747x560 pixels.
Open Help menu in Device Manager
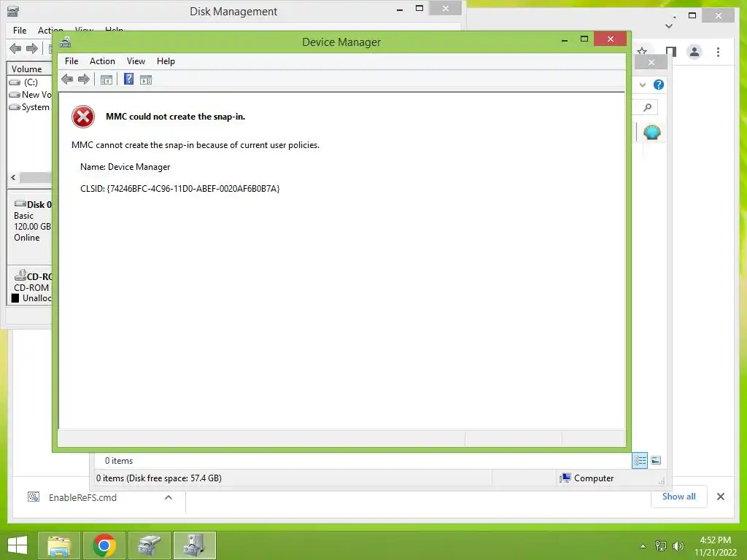pos(166,61)
